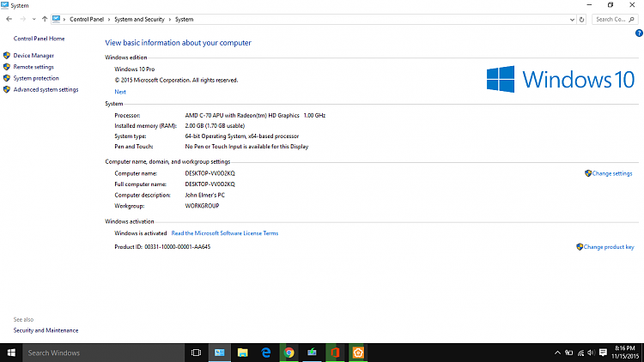Image resolution: width=644 pixels, height=362 pixels.
Task: Select System and Security in breadcrumb
Action: pos(139,19)
